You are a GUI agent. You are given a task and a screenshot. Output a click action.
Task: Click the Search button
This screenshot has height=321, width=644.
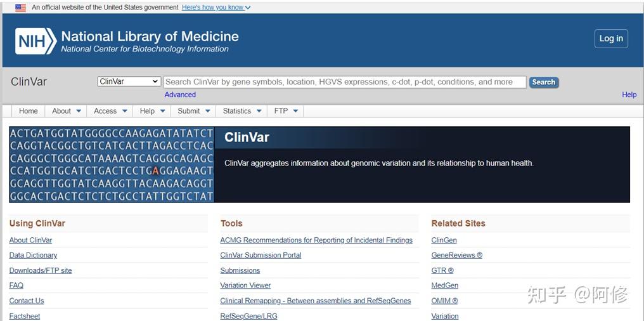[x=543, y=82]
